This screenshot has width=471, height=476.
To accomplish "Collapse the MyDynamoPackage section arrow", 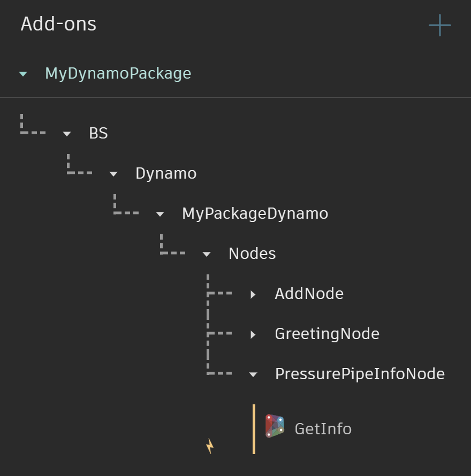I will pyautogui.click(x=23, y=74).
